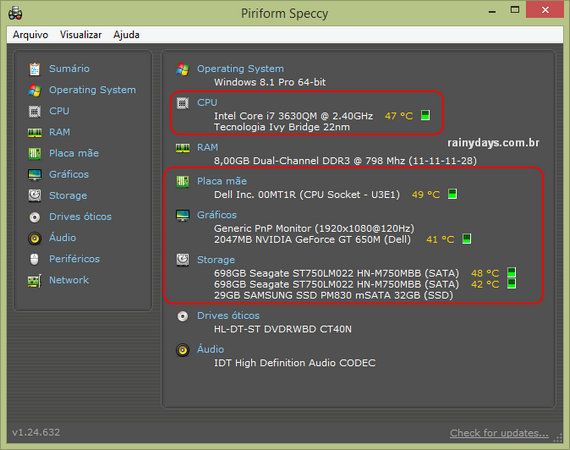Click the Gráficos monitor icon in summary panel
This screenshot has width=570, height=450.
182,215
